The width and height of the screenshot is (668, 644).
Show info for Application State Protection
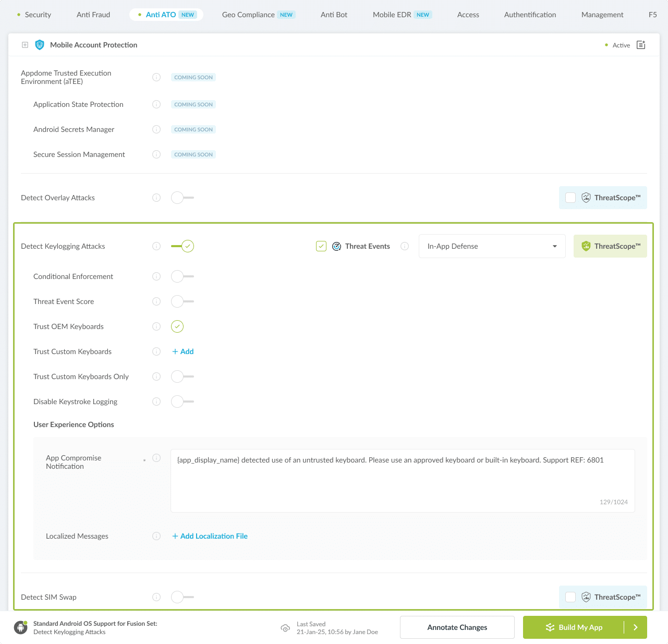(x=156, y=104)
